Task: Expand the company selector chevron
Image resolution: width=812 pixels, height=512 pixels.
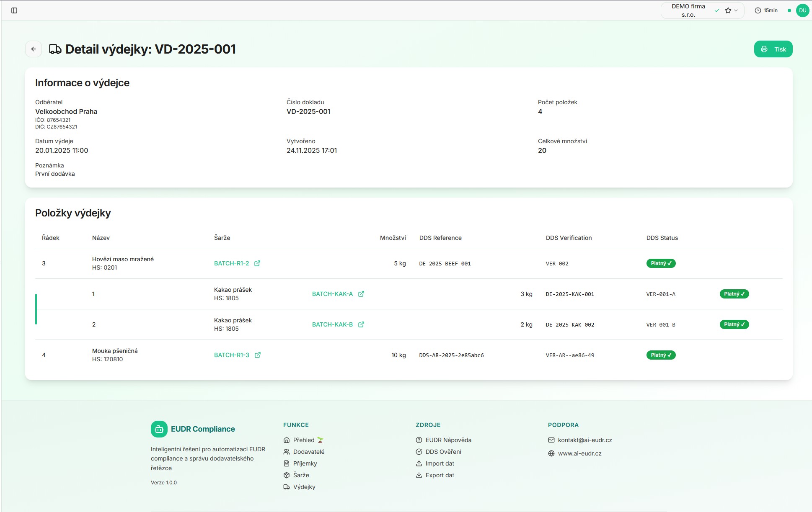Action: pos(736,10)
